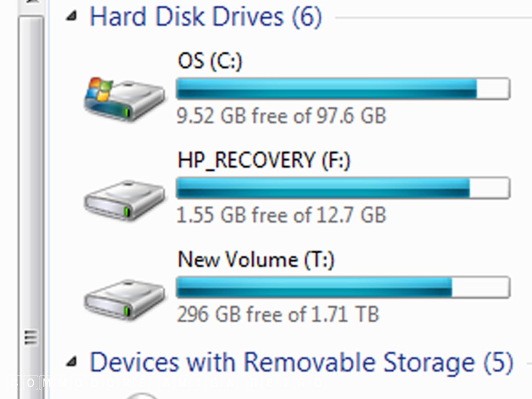Click the New Volume (T:) name label
Screen dimensions: 532x399
click(x=256, y=259)
